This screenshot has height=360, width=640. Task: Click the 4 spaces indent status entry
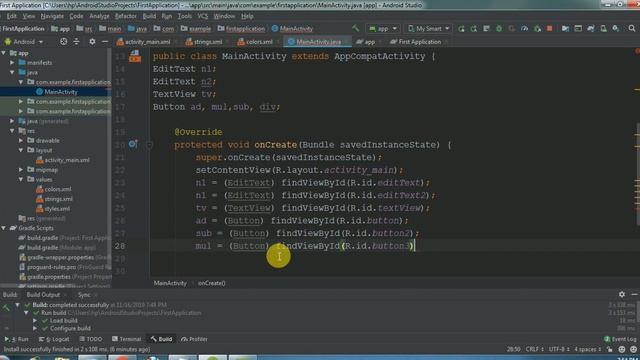click(x=587, y=349)
